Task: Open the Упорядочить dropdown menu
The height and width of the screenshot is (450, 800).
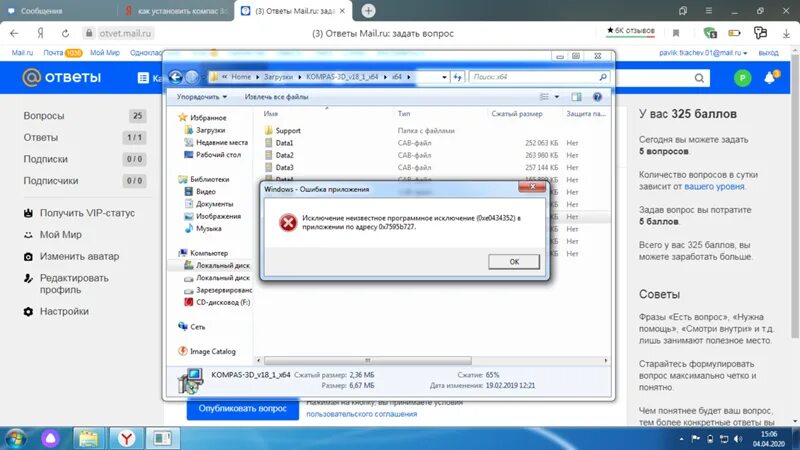Action: coord(202,97)
